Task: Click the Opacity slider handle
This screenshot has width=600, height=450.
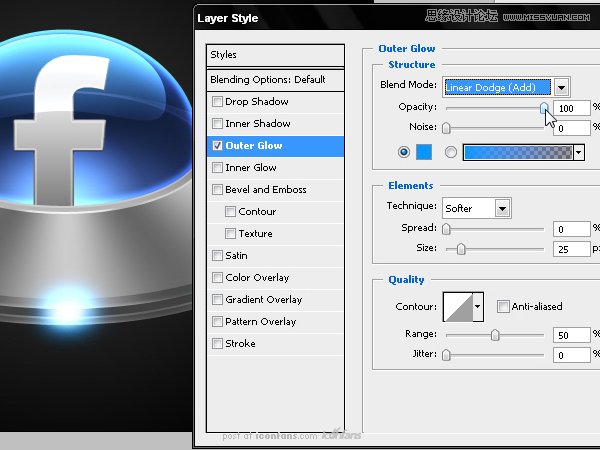Action: coord(544,106)
